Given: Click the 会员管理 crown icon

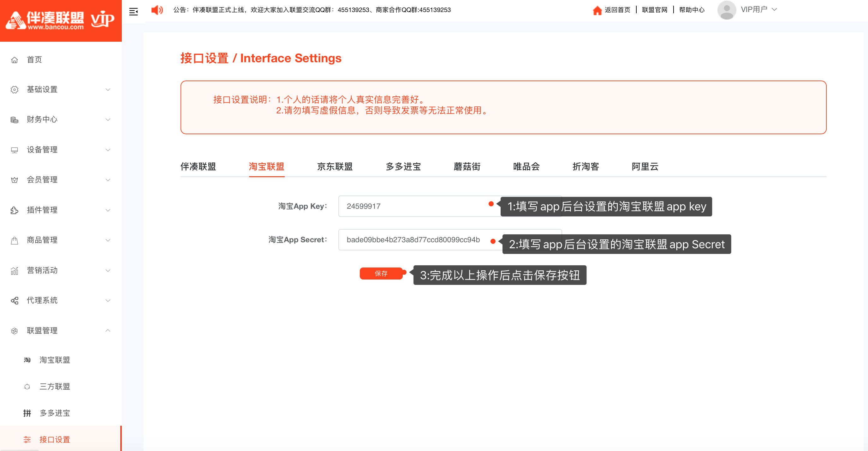Looking at the screenshot, I should 15,180.
